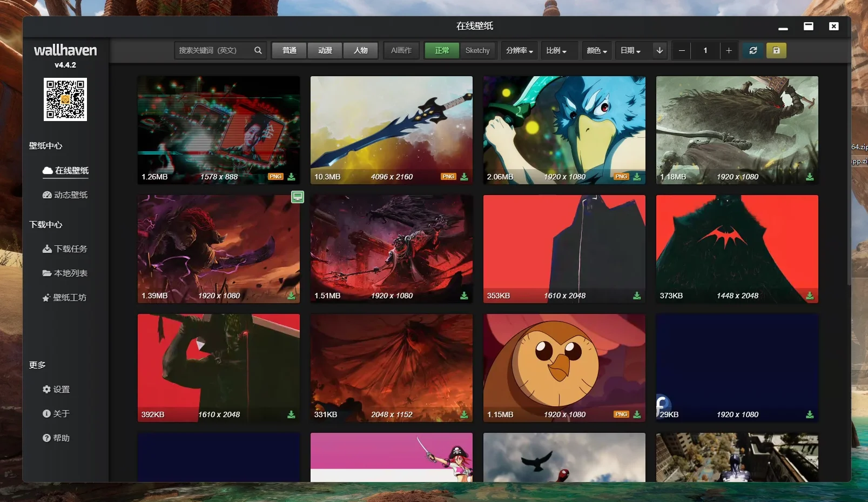Enable the Sketchy purity filter

pos(477,50)
